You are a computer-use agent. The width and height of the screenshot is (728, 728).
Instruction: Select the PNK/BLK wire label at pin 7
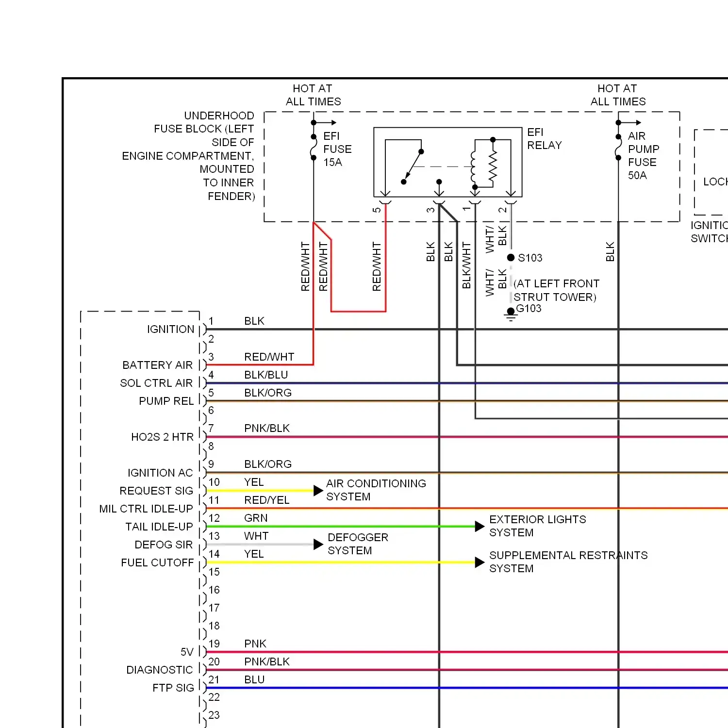[267, 429]
